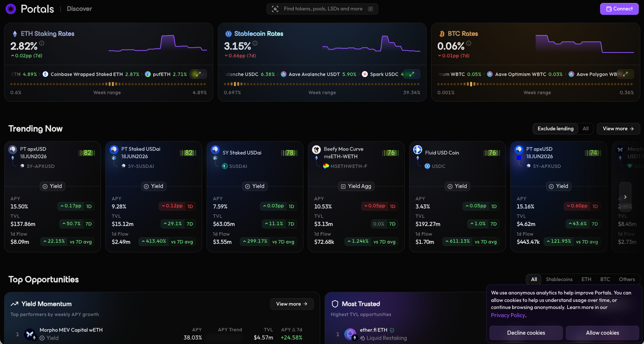The height and width of the screenshot is (344, 644).
Task: Click the BTC Rates week range bar
Action: click(535, 84)
